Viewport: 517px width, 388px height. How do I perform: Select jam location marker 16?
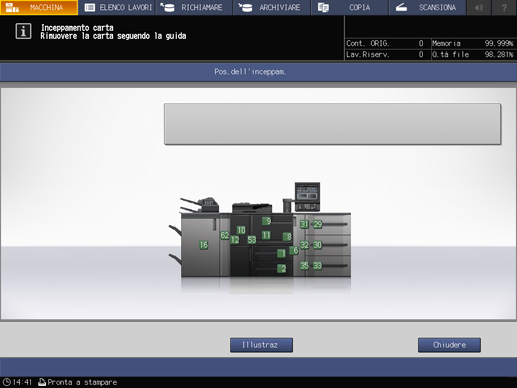pos(203,245)
